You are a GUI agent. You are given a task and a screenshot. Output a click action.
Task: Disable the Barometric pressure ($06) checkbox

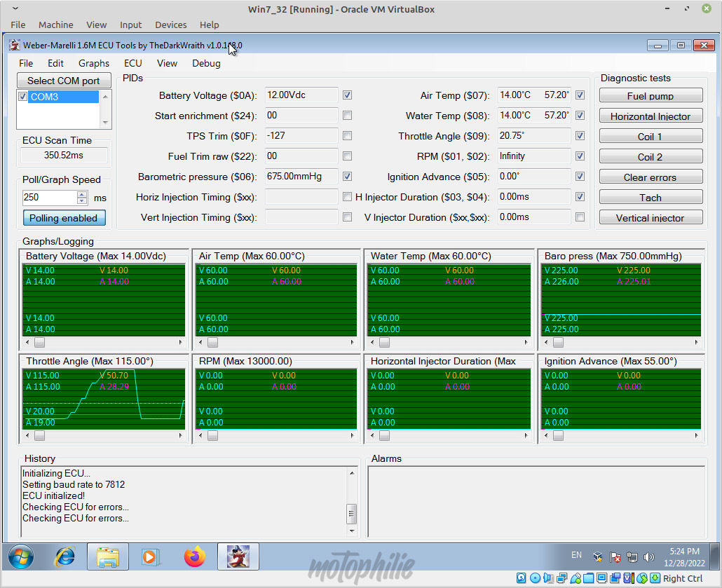(347, 177)
